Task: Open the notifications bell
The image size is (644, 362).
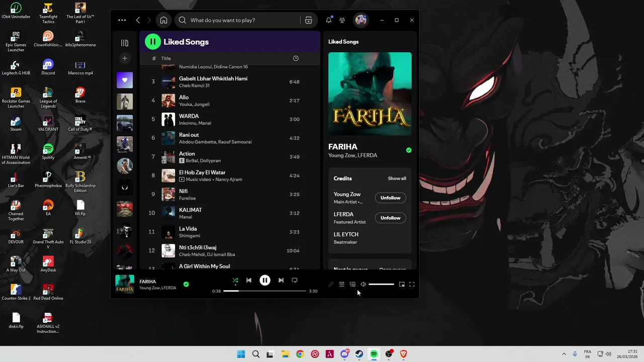Action: (x=329, y=20)
